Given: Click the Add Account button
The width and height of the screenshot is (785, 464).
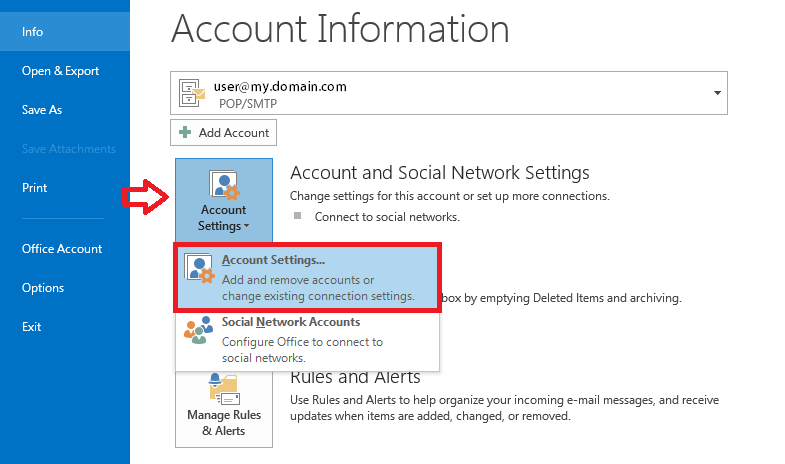Looking at the screenshot, I should pyautogui.click(x=223, y=133).
